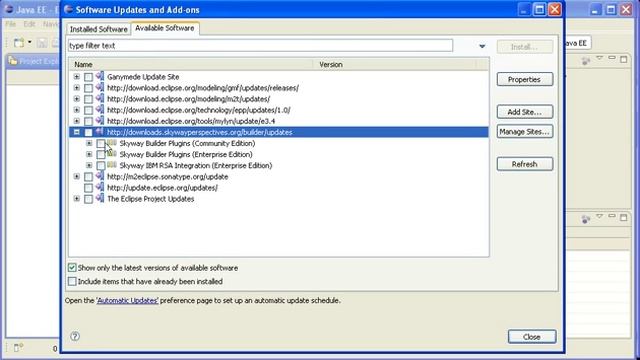Click the update.eclipse.org/updates site icon

point(100,187)
